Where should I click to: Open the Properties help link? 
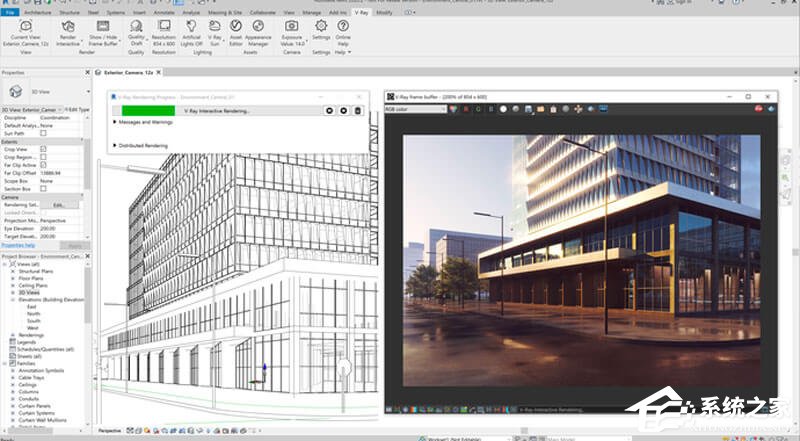pyautogui.click(x=18, y=245)
